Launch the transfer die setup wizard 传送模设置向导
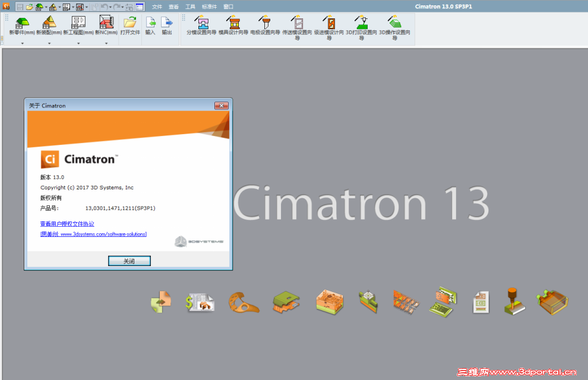 click(297, 28)
